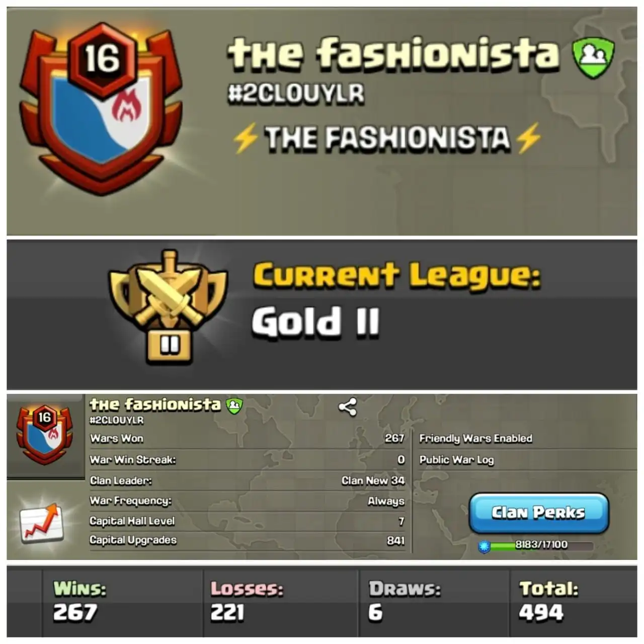Open the Clan Perks button

[539, 513]
